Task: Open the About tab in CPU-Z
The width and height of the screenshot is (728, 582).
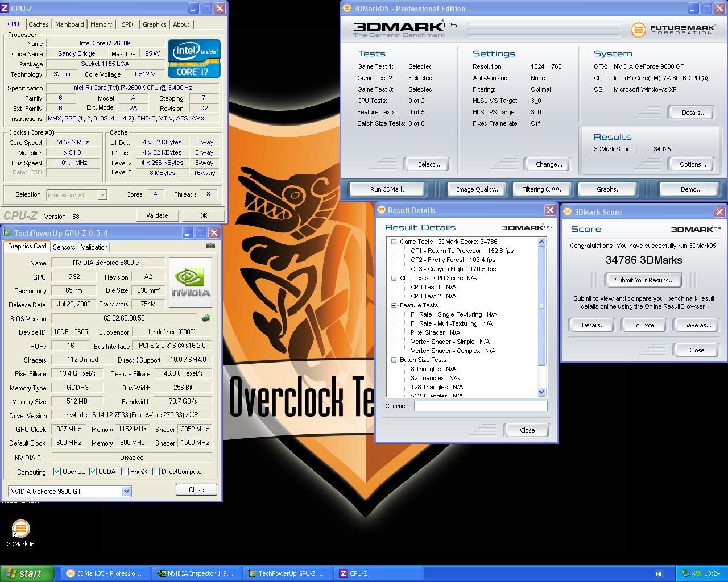Action: coord(181,24)
